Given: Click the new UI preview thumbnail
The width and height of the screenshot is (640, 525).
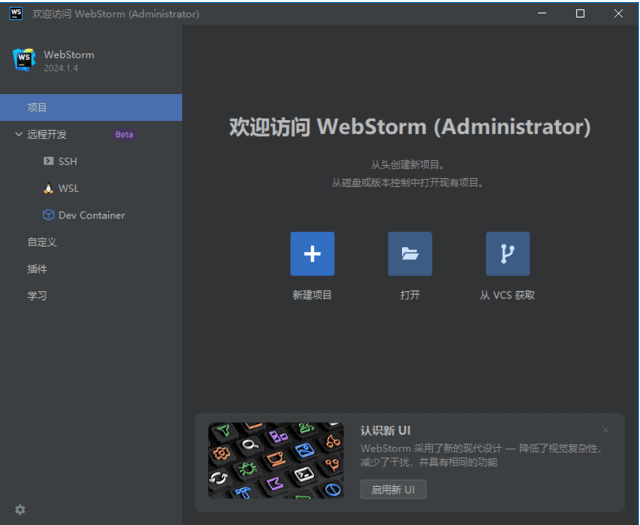Looking at the screenshot, I should 275,460.
